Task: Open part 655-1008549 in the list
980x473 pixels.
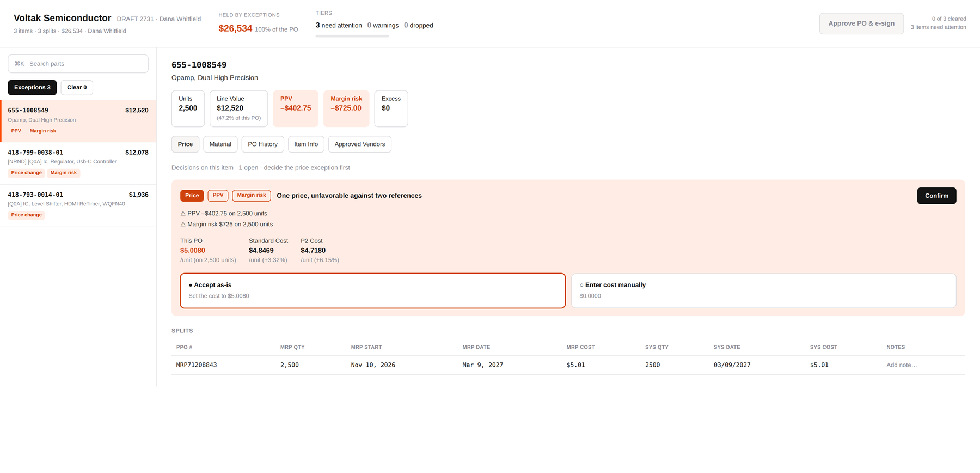Action: [78, 121]
